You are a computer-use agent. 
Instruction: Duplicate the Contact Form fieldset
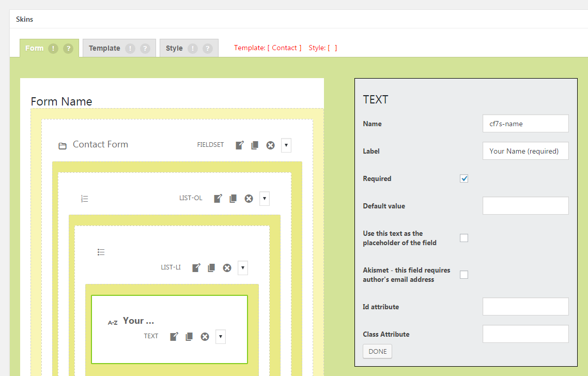pos(255,145)
